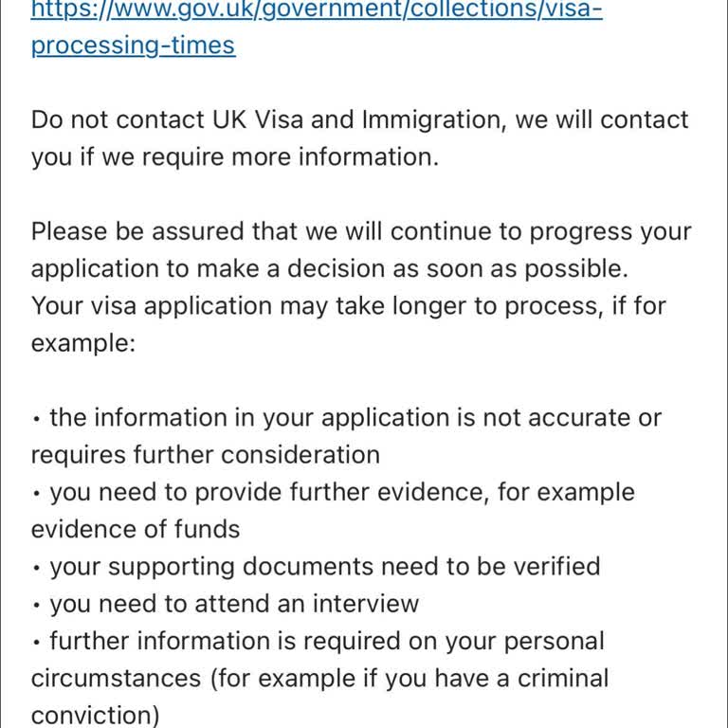
Task: Click 'application to make a decision' line
Action: [329, 269]
